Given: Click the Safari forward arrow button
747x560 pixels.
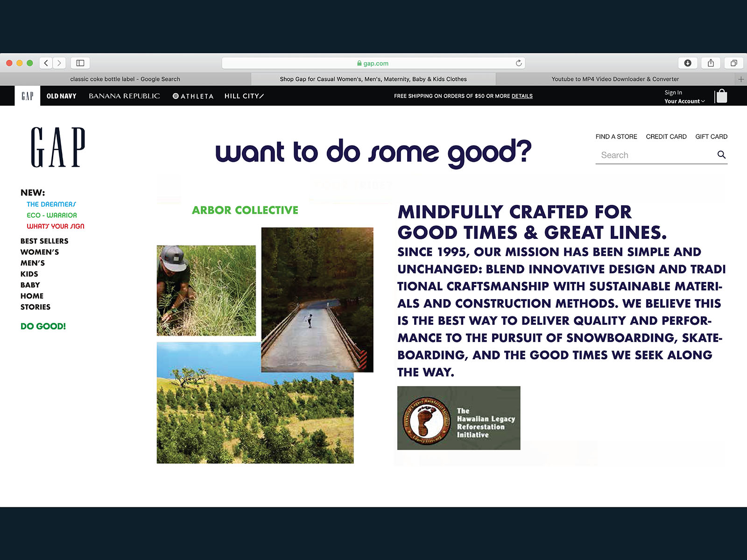Looking at the screenshot, I should click(59, 63).
